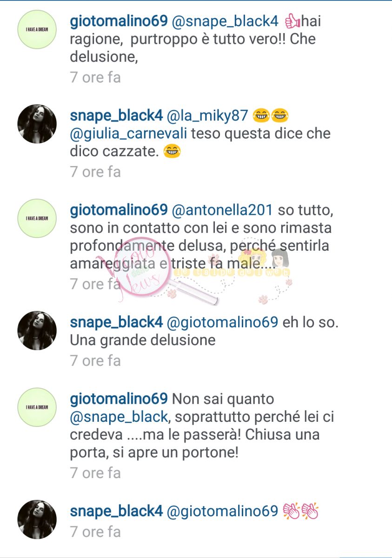Tap snape_black4 profile picture in second comment
This screenshot has width=392, height=558.
pyautogui.click(x=37, y=124)
